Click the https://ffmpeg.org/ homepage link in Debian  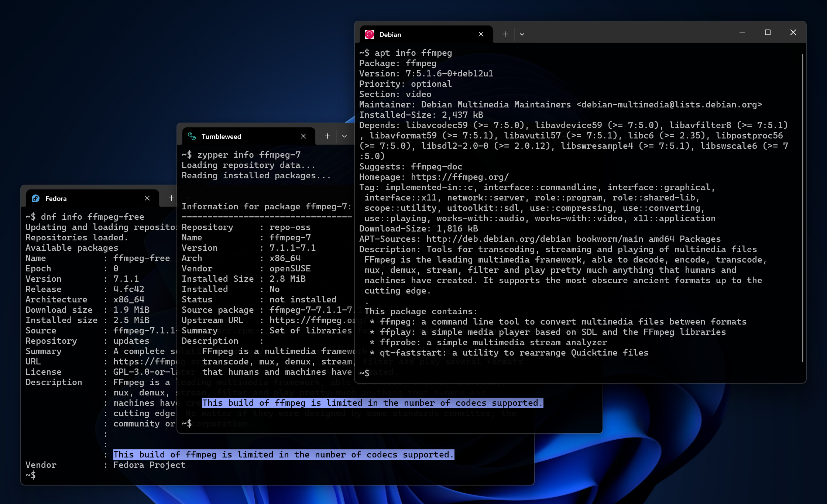(460, 177)
